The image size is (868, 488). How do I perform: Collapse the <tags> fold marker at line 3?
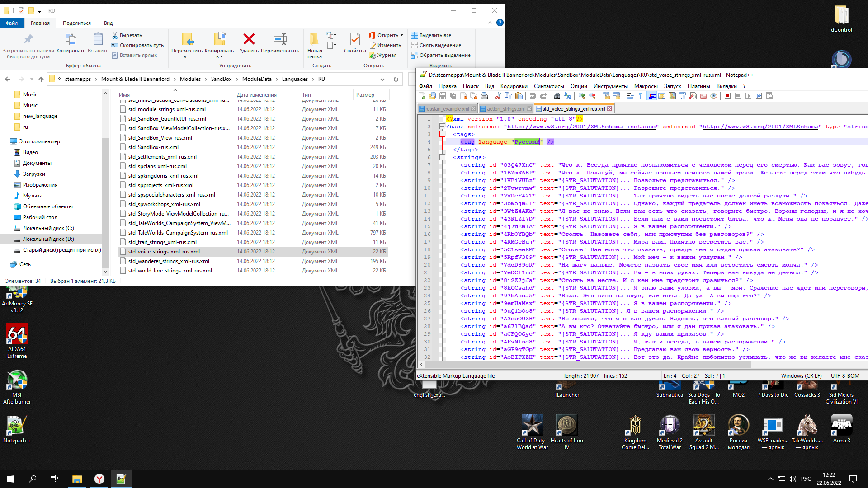coord(442,134)
